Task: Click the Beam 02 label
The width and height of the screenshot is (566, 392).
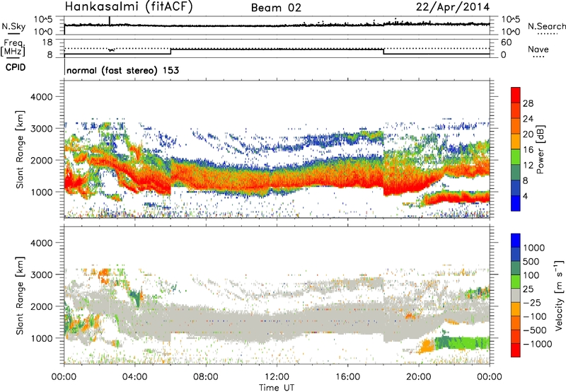Action: coord(276,8)
